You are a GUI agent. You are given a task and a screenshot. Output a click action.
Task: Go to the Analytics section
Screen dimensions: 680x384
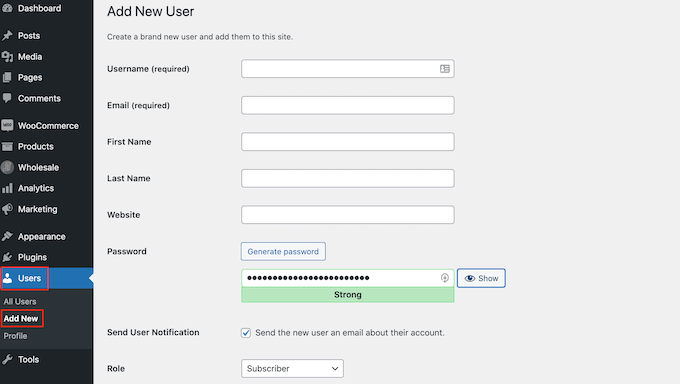click(36, 188)
